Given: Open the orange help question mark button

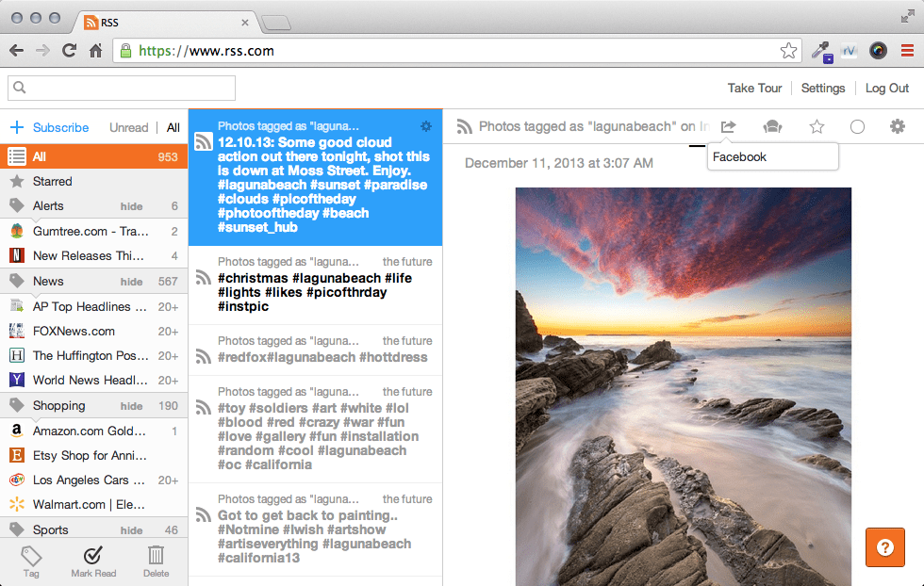Looking at the screenshot, I should [884, 547].
